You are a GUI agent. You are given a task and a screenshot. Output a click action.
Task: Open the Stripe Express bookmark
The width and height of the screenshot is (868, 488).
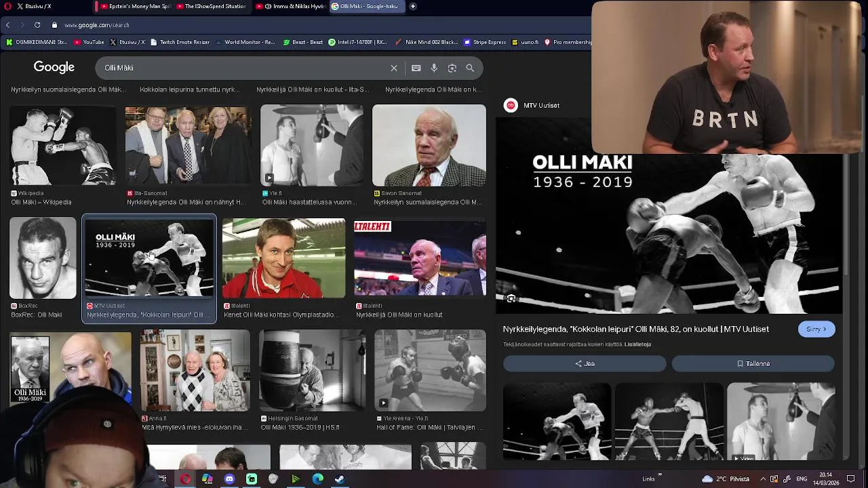pos(485,42)
